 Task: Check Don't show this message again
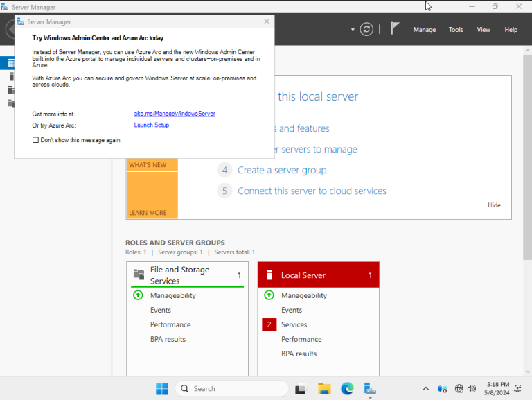coord(35,140)
